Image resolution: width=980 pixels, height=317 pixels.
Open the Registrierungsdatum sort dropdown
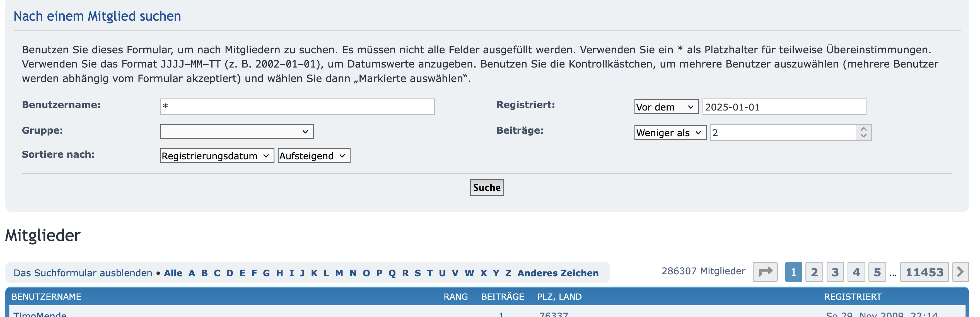(217, 156)
